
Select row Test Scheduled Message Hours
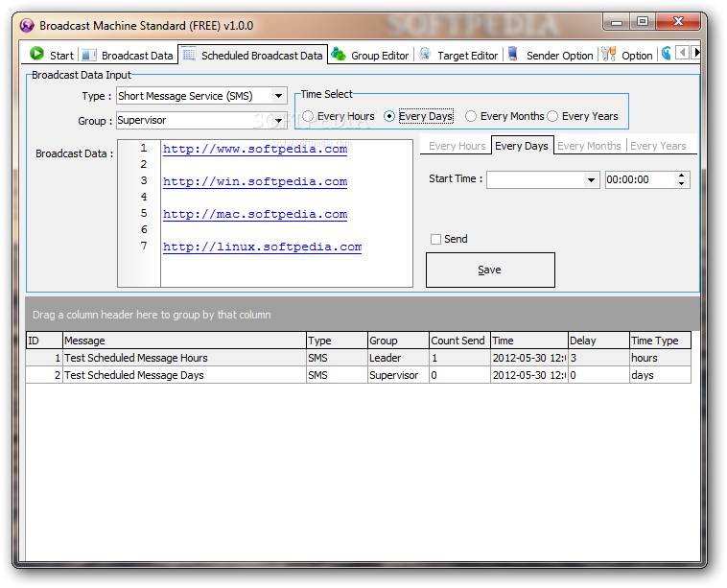click(x=359, y=358)
